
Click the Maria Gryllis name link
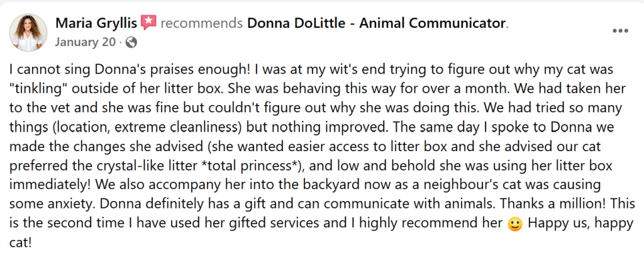coord(96,23)
